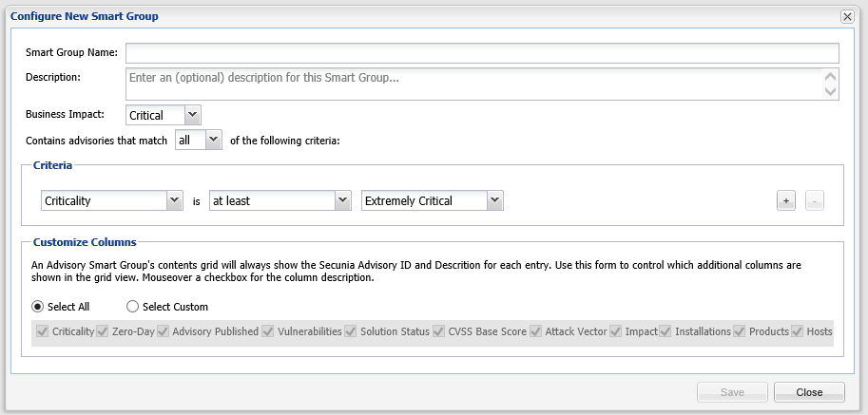The height and width of the screenshot is (415, 868).
Task: Choose the 'Select Custom' radio option
Action: click(x=133, y=307)
